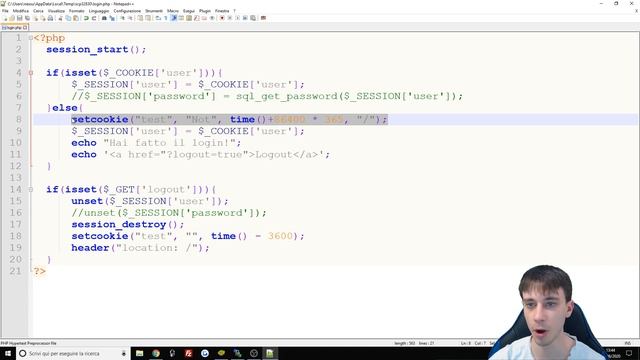Open the Formato menu
This screenshot has width=640, height=360.
tap(77, 11)
